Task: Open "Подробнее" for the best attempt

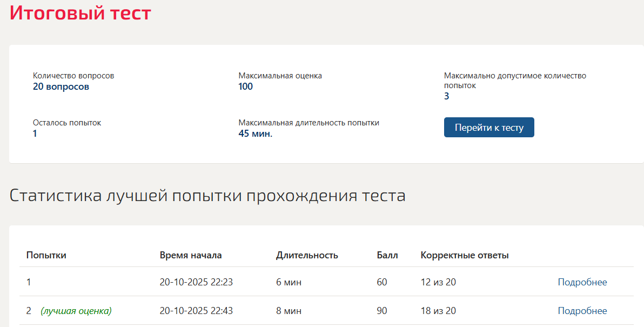Action: point(582,311)
